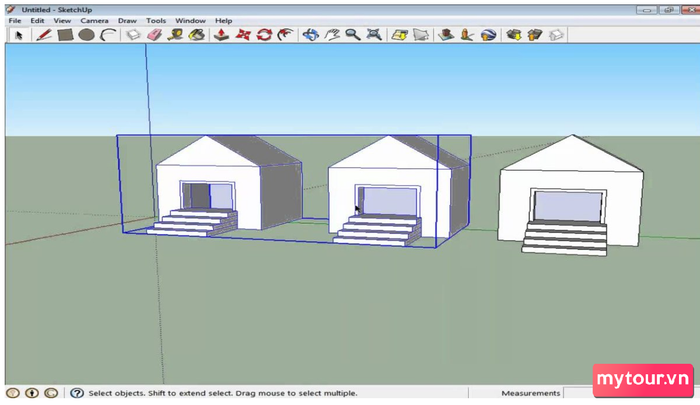Click the Add Location icon
Image resolution: width=700 pixels, height=405 pixels.
coord(400,35)
